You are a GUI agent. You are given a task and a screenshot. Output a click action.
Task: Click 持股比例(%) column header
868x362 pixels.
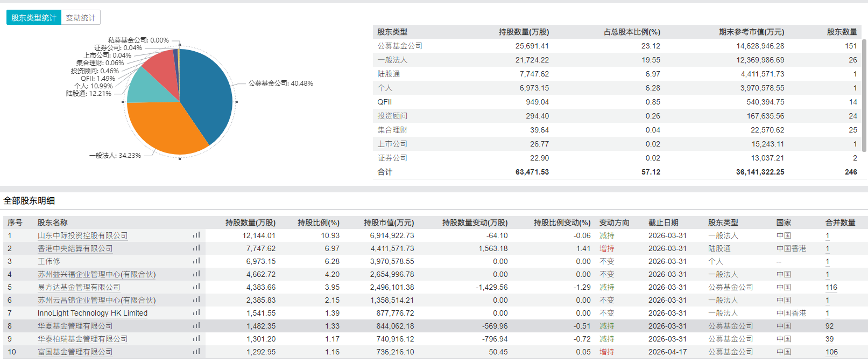(319, 222)
